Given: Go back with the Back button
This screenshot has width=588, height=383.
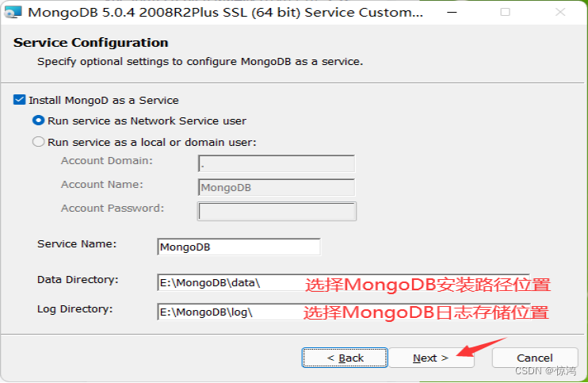Looking at the screenshot, I should point(345,358).
